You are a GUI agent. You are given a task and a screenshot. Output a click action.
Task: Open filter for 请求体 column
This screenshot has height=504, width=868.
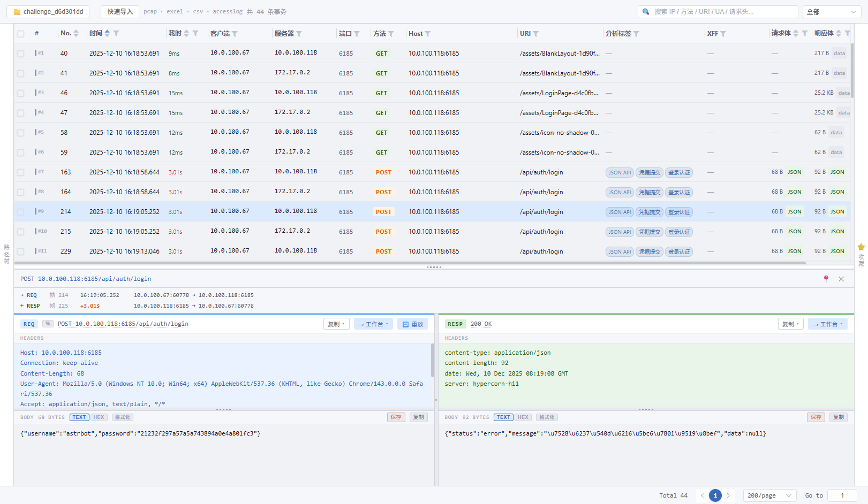point(804,34)
